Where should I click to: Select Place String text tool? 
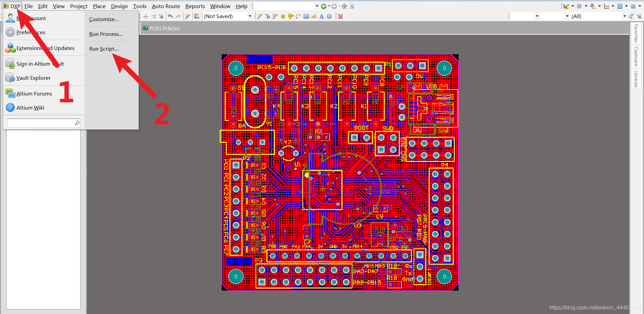(x=321, y=16)
